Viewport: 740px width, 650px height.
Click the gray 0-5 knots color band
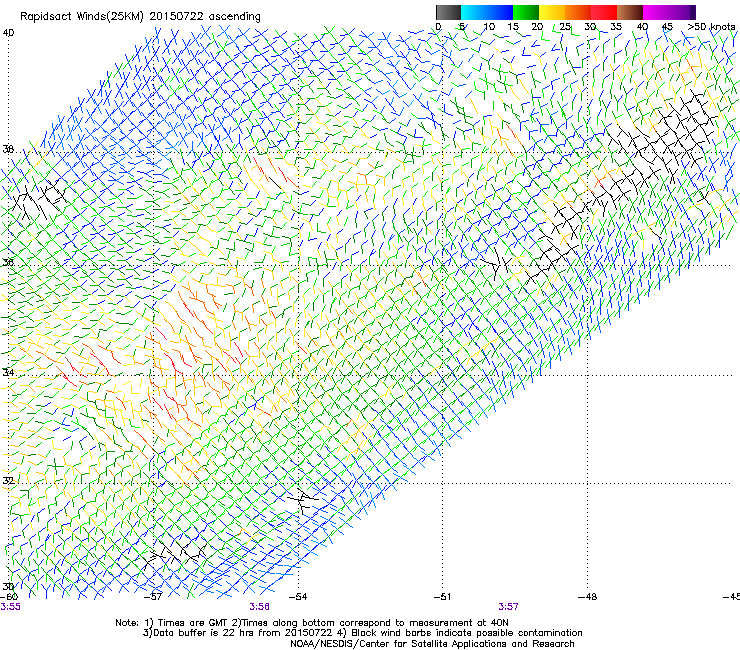pyautogui.click(x=448, y=12)
